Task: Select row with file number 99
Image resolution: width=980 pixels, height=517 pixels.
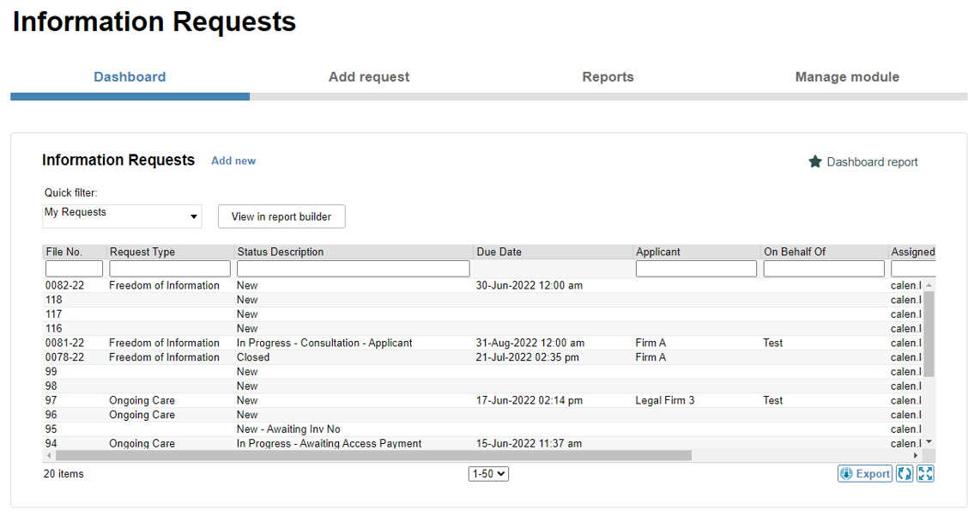Action: [x=482, y=371]
